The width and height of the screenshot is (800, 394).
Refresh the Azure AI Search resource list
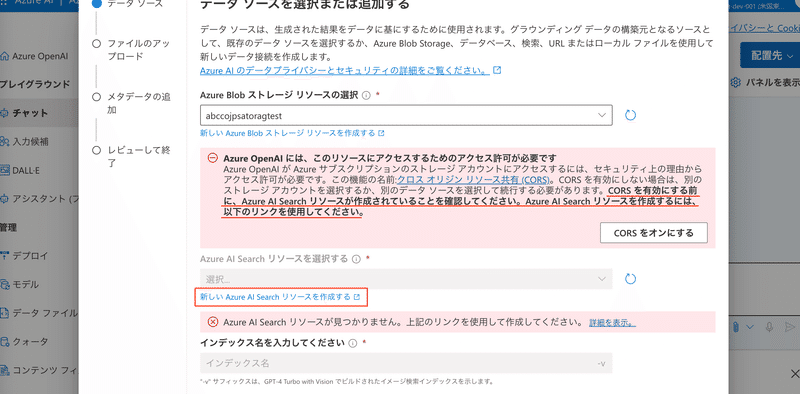click(630, 279)
